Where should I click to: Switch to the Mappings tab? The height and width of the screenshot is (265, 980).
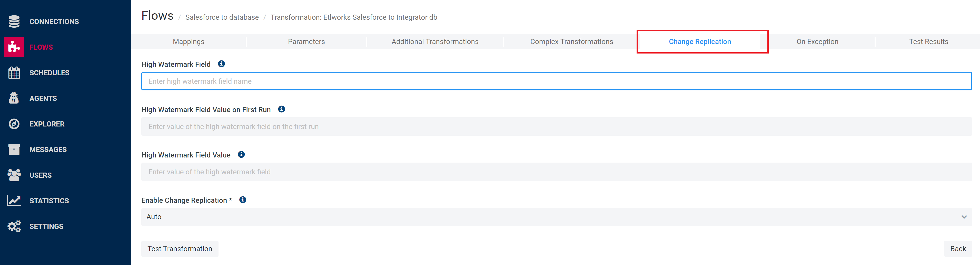tap(189, 41)
